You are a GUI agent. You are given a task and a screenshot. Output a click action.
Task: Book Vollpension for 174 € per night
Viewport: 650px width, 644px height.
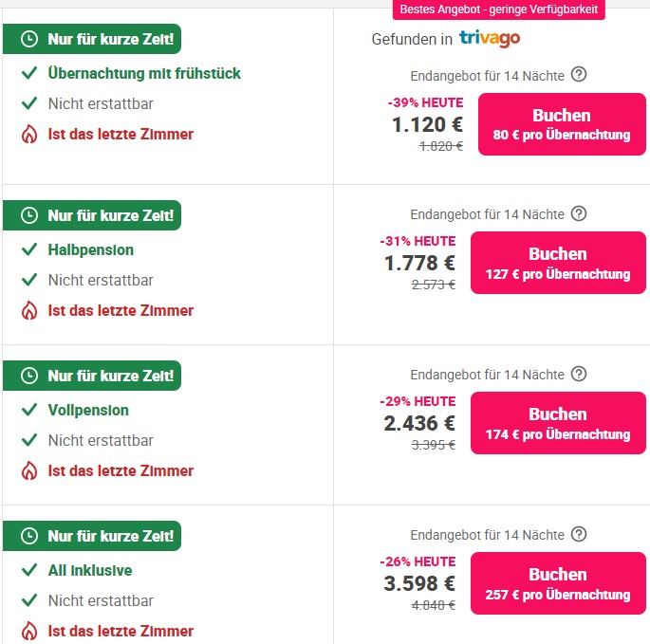tap(558, 423)
